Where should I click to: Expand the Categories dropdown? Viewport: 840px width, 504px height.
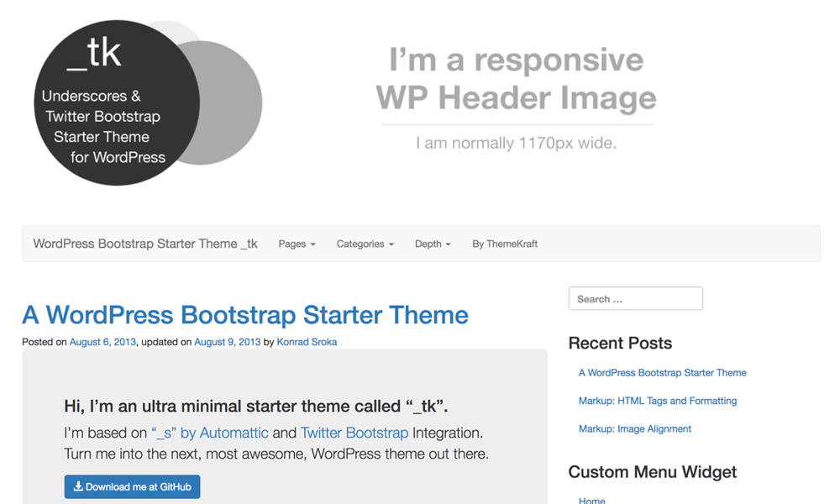click(365, 244)
